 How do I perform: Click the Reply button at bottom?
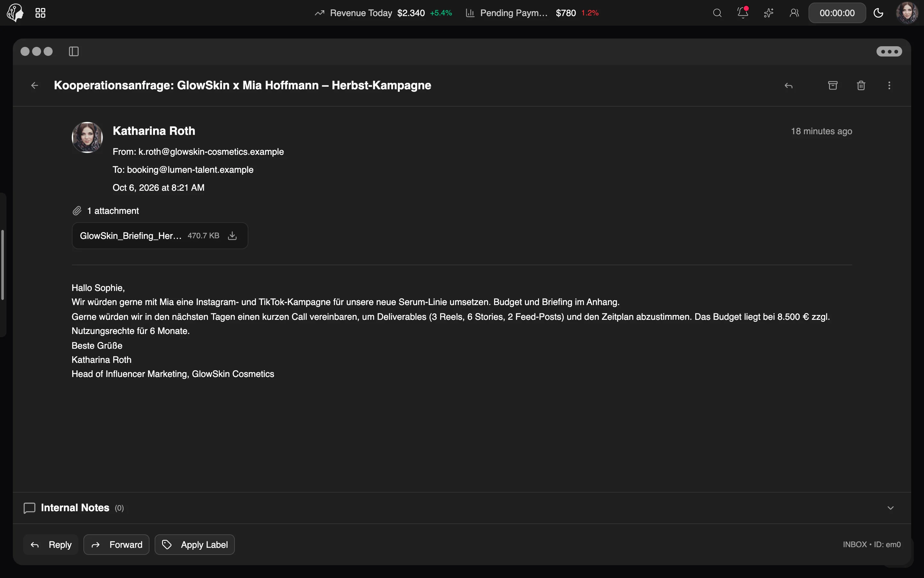click(50, 545)
